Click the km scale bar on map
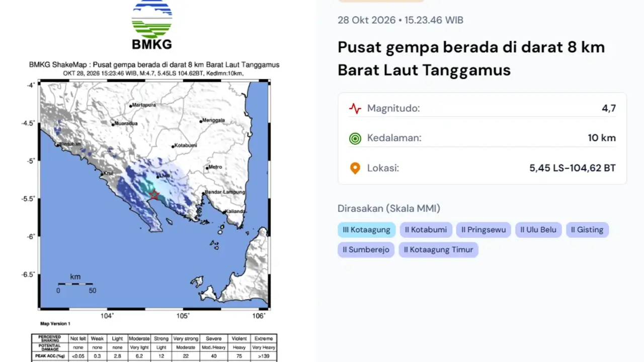 coord(75,284)
